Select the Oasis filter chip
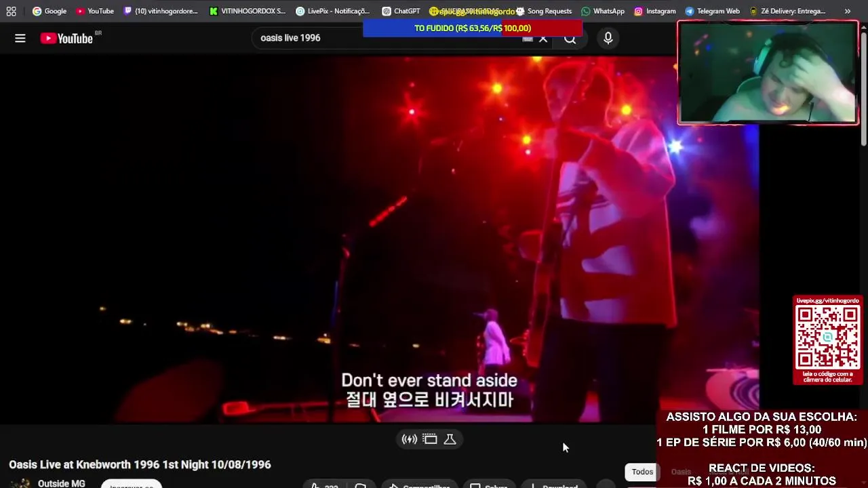 click(x=681, y=472)
